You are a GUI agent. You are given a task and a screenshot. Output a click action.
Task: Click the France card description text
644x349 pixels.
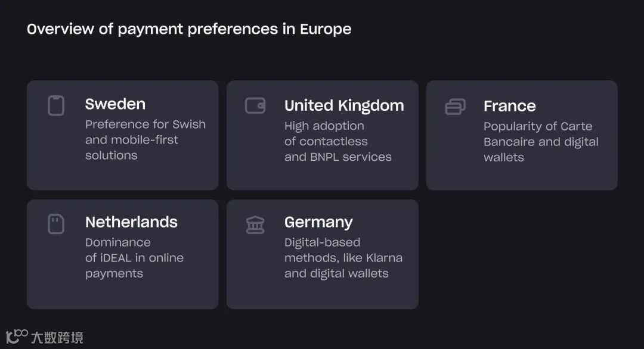pos(540,142)
